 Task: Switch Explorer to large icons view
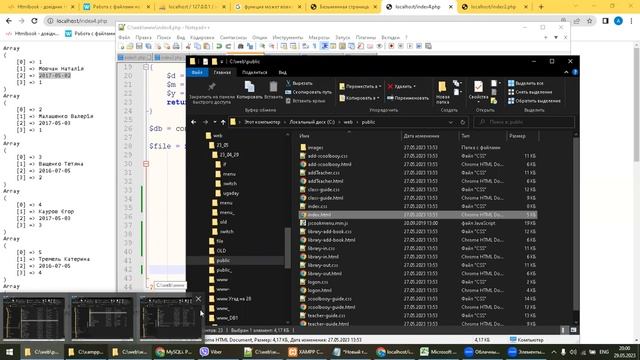coord(573,330)
